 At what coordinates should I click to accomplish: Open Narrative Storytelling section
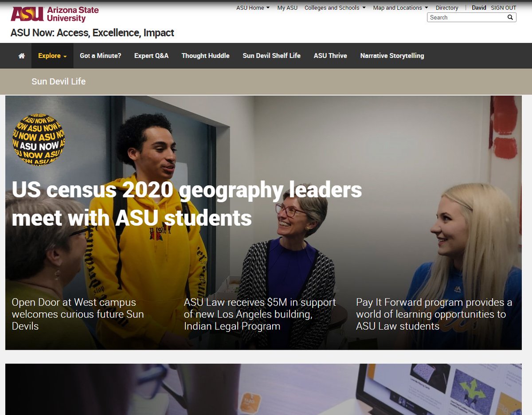(x=392, y=56)
